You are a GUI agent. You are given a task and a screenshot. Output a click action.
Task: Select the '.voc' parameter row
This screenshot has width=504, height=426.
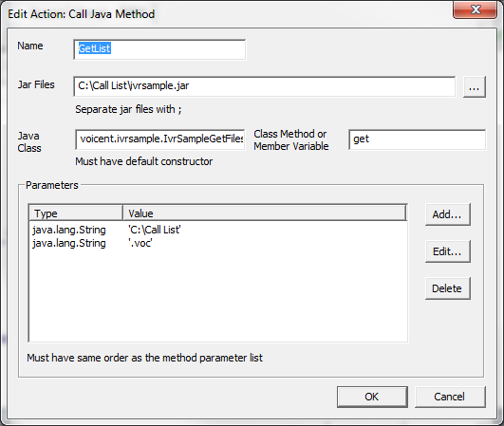click(218, 243)
